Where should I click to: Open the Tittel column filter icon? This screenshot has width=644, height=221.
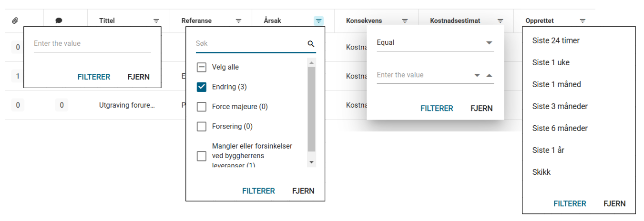(x=156, y=21)
